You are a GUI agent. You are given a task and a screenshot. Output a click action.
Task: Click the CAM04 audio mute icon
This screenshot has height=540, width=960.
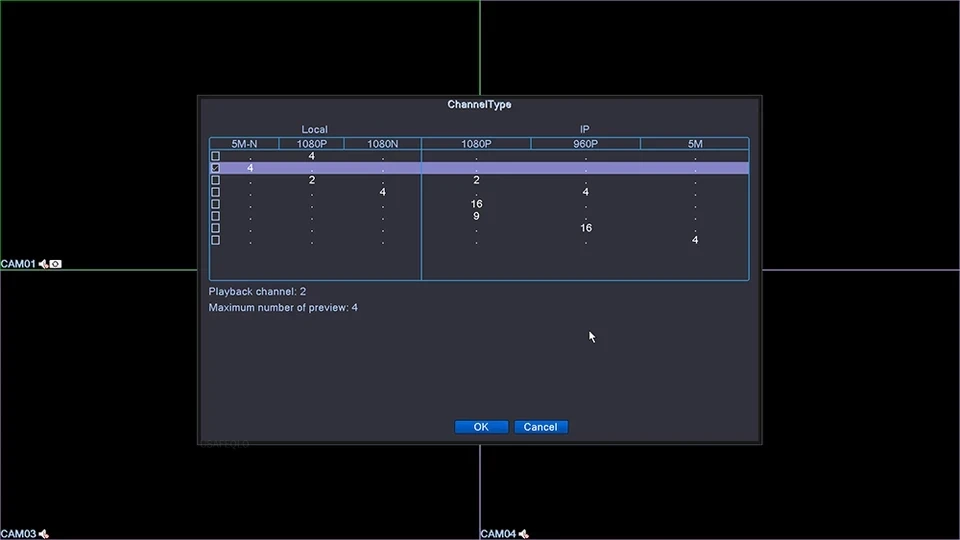click(523, 534)
